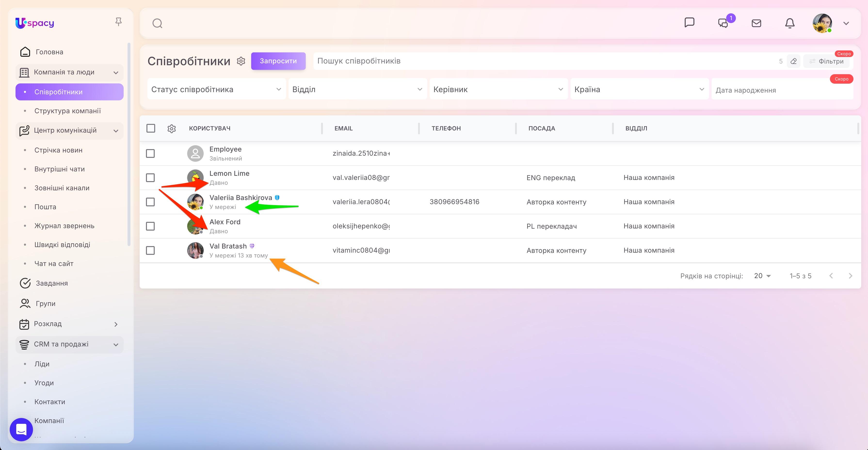The width and height of the screenshot is (868, 450).
Task: Open messages icon with notification badge
Action: pos(723,23)
